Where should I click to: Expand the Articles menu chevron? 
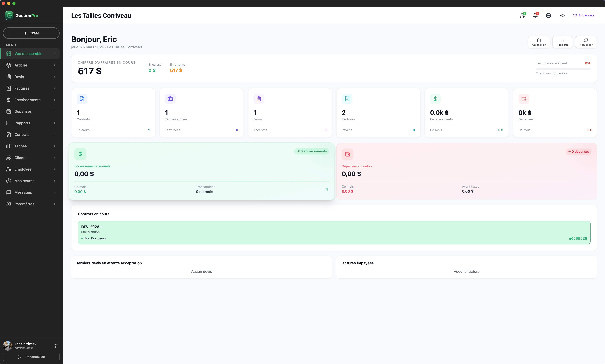point(54,65)
